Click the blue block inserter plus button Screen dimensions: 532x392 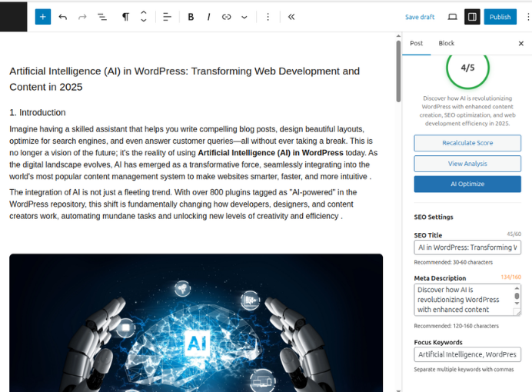click(43, 17)
